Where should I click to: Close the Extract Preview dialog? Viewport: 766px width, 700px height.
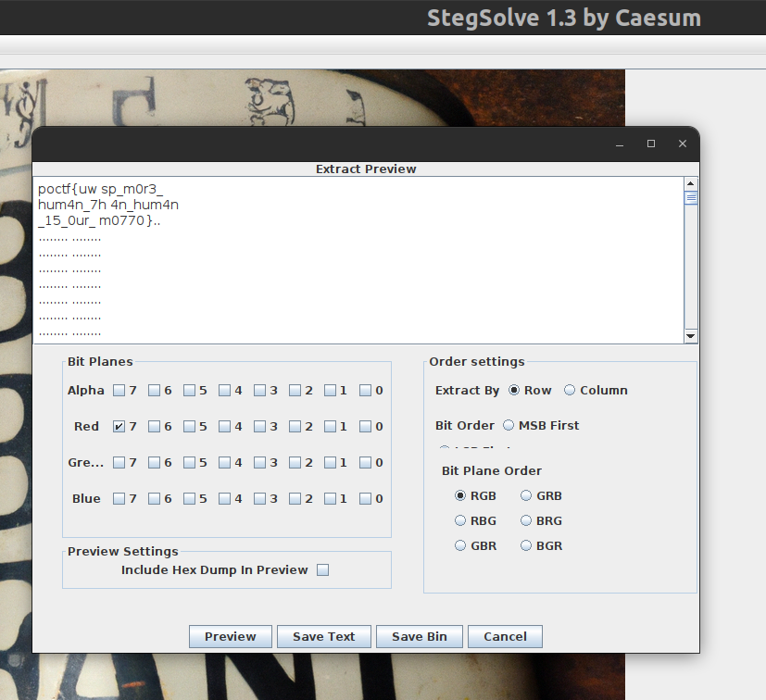pyautogui.click(x=683, y=144)
